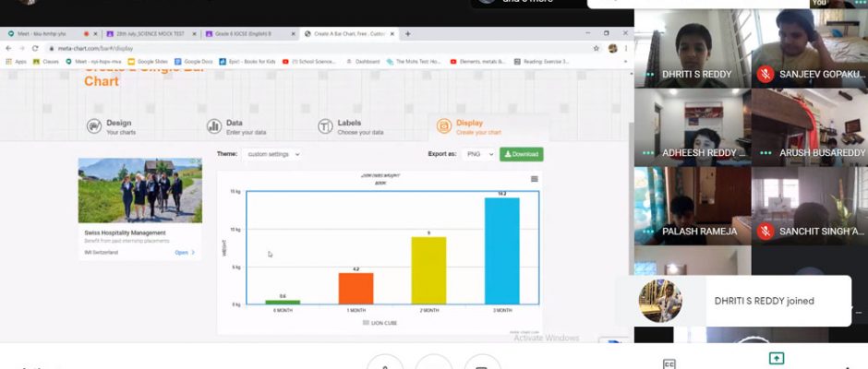Viewport: 868px width, 369px height.
Task: Bookmark this page with the star icon
Action: pos(597,49)
